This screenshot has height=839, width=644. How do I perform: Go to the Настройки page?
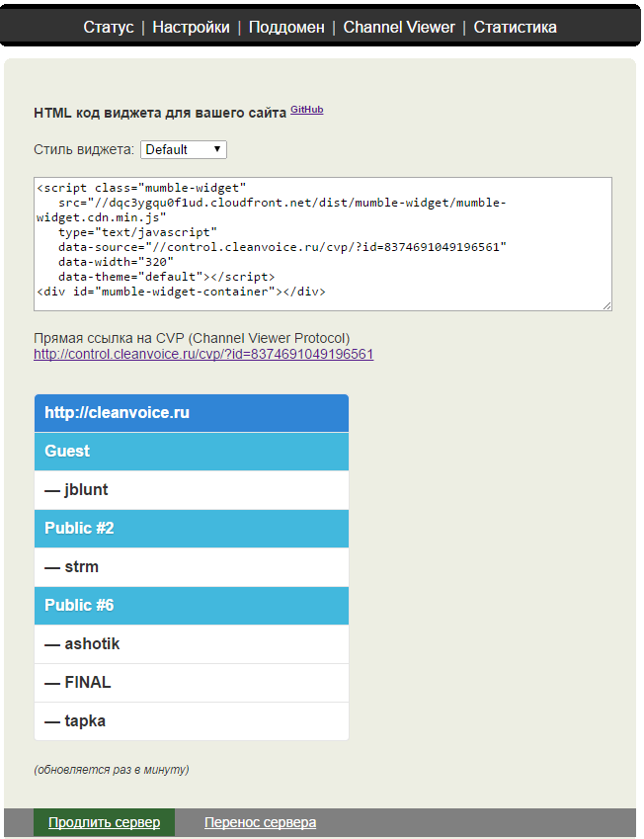pyautogui.click(x=191, y=27)
